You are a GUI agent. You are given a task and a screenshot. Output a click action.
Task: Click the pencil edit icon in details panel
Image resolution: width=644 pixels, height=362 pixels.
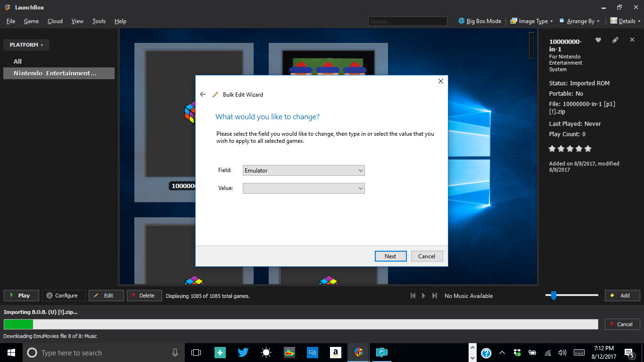[x=615, y=40]
